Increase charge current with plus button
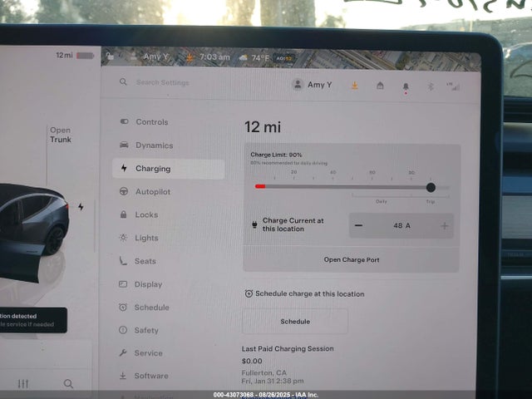The height and width of the screenshot is (399, 532). [444, 225]
